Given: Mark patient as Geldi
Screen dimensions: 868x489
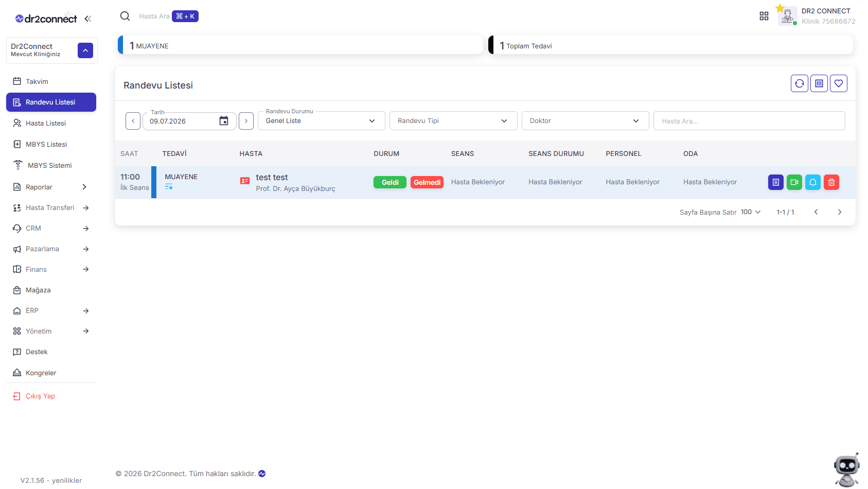Looking at the screenshot, I should 390,182.
